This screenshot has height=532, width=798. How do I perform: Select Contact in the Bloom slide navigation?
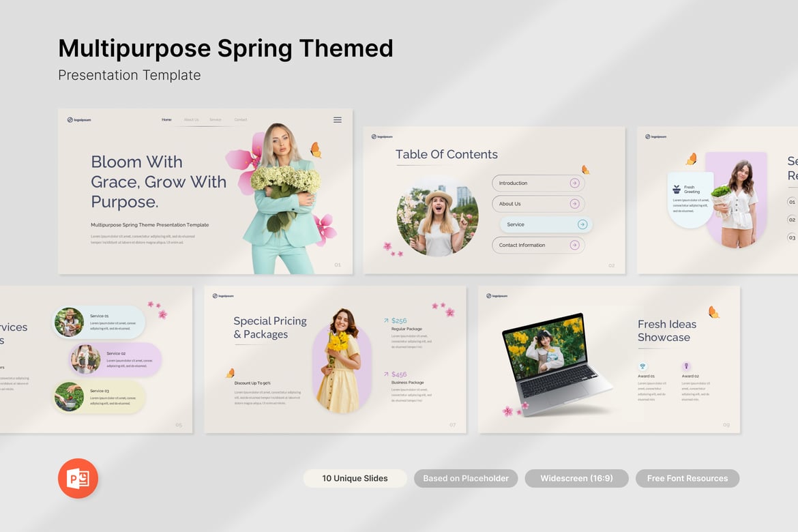[x=241, y=119]
